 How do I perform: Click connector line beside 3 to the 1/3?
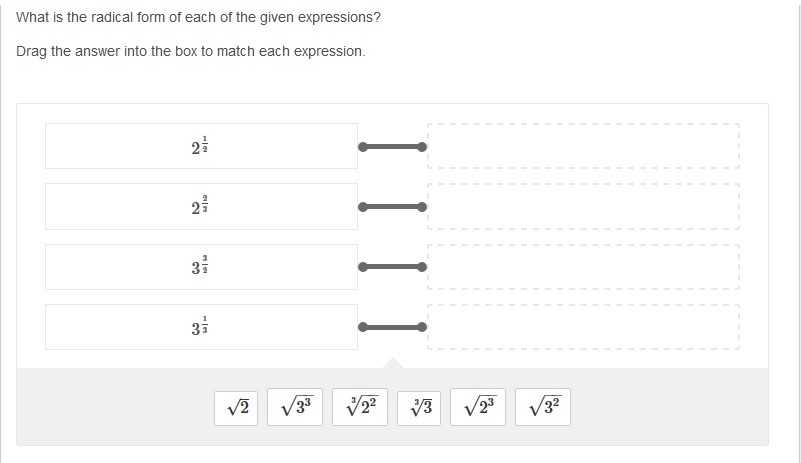tap(393, 327)
